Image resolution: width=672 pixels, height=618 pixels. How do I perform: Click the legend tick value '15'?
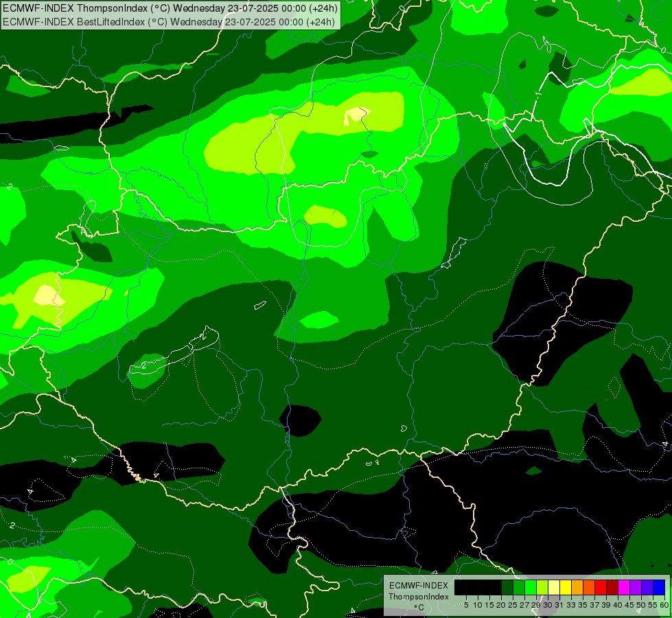coord(489,605)
